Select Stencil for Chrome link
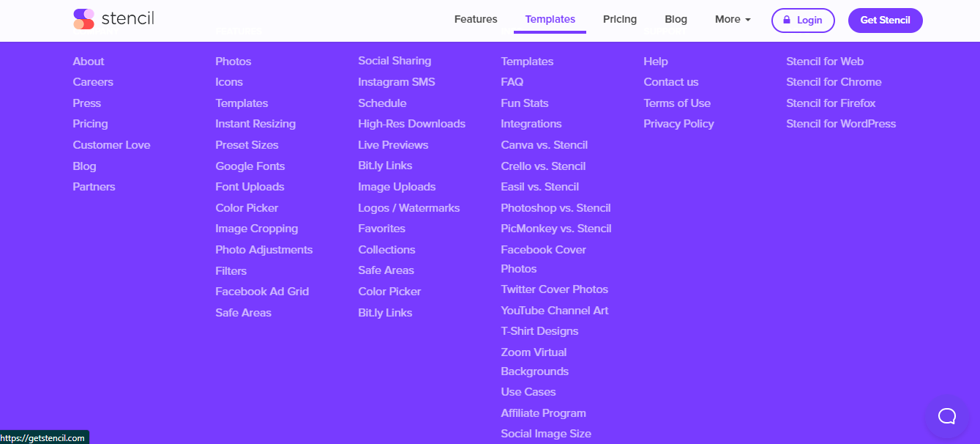The width and height of the screenshot is (980, 444). tap(834, 82)
